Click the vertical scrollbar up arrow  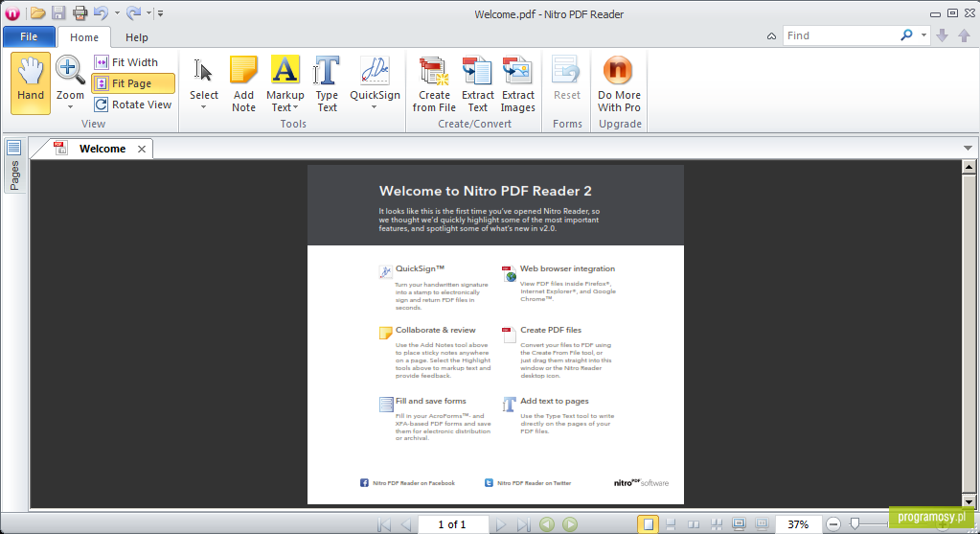point(969,166)
